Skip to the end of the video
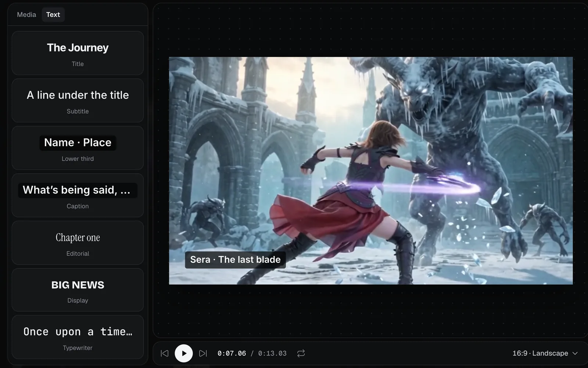Screen dimensions: 588x368 click(203, 353)
